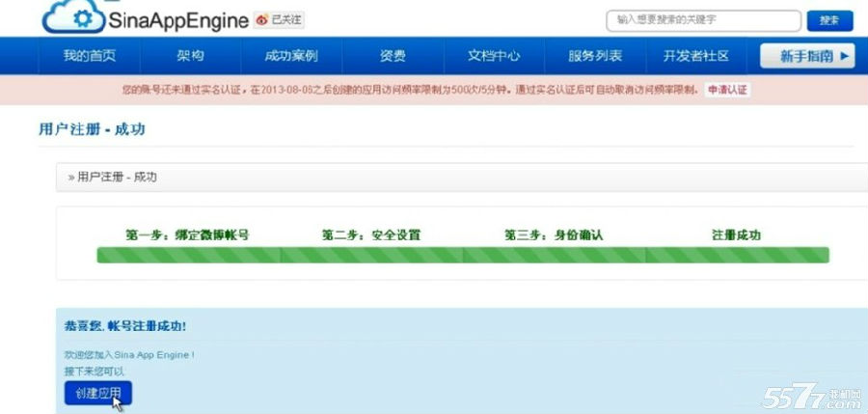Click the real-name verification notice text
This screenshot has width=868, height=414.
pyautogui.click(x=410, y=90)
